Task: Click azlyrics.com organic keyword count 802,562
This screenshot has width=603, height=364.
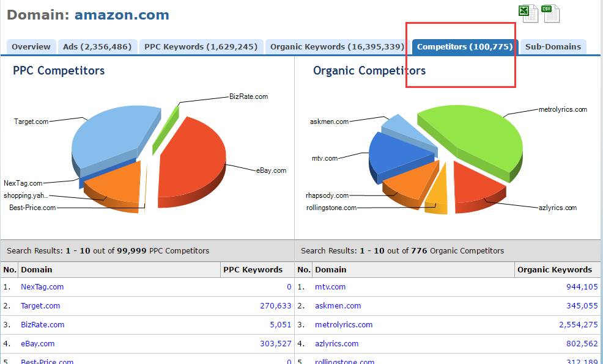Action: click(582, 344)
